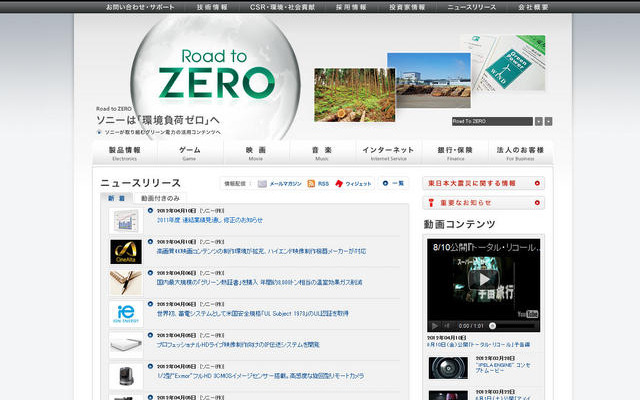This screenshot has height=400, width=640.
Task: Open the トータル・リコール 予告編 video link
Action: point(478,344)
